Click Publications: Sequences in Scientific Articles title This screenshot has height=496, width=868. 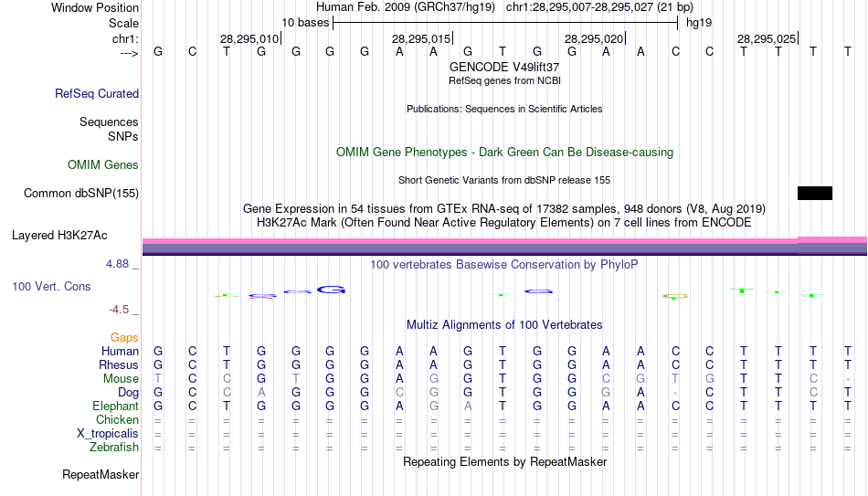point(504,109)
